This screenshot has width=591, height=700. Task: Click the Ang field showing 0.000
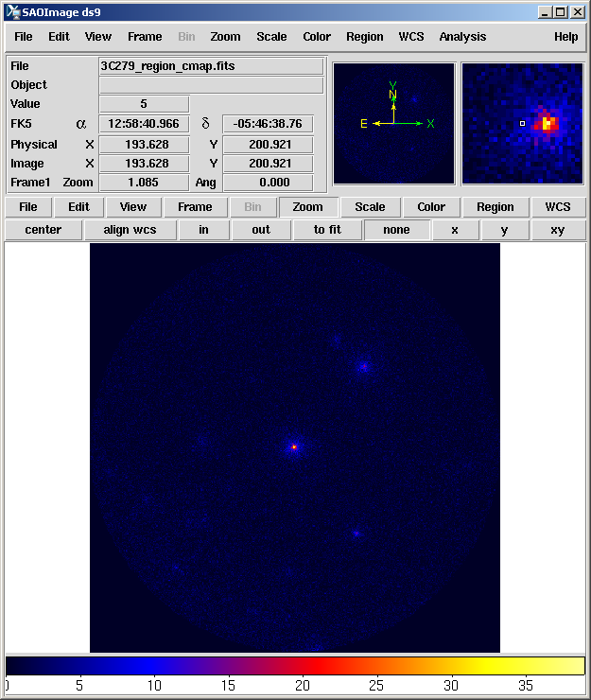tap(268, 183)
